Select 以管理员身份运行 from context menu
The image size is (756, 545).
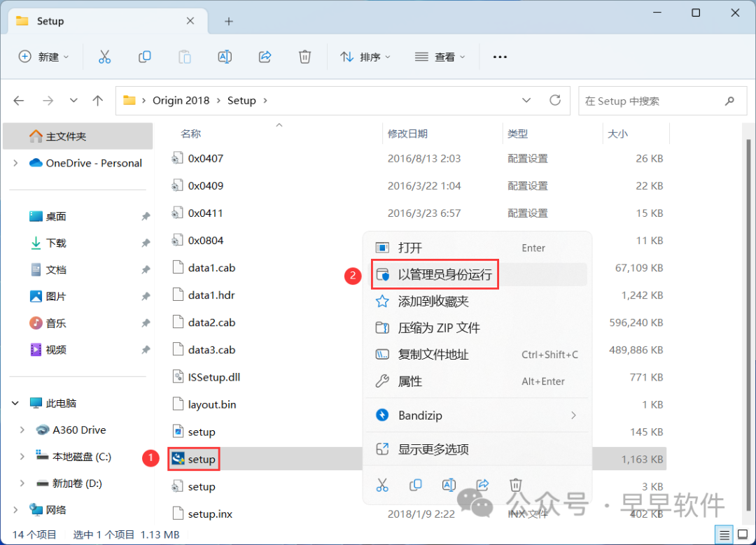[444, 275]
